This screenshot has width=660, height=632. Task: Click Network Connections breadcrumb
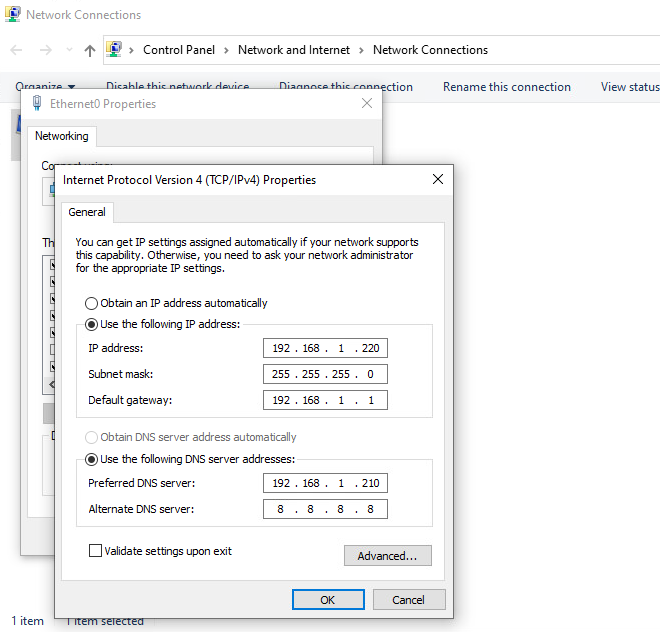point(430,50)
